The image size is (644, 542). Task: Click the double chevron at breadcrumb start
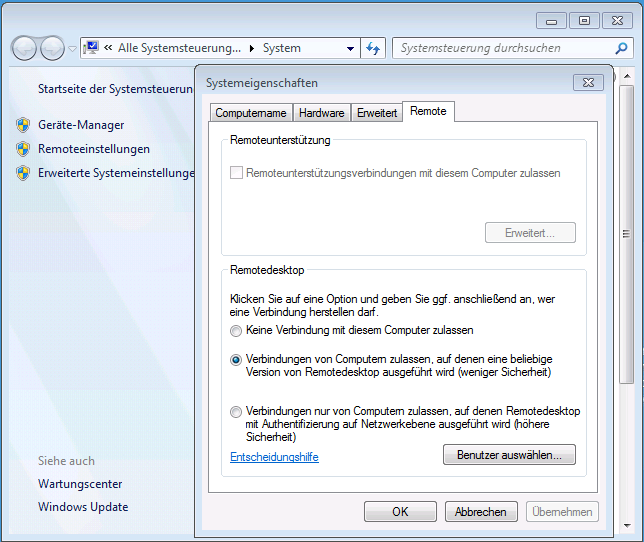click(x=108, y=48)
